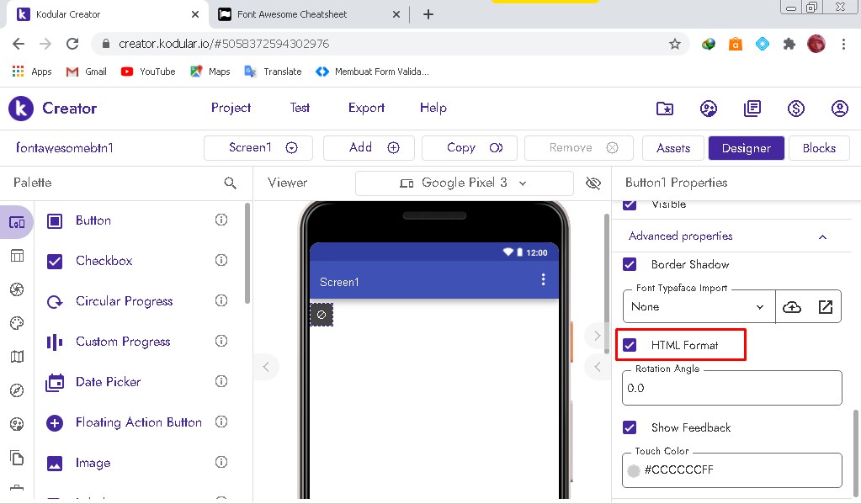Open the dollar monetization icon
861x504 pixels.
tap(795, 109)
